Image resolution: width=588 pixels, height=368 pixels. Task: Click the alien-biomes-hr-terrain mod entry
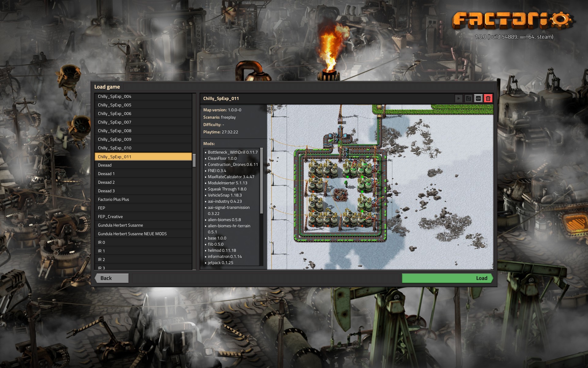(229, 229)
